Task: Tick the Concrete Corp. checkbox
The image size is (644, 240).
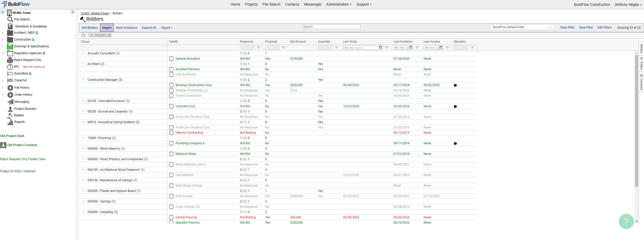Action: (171, 106)
